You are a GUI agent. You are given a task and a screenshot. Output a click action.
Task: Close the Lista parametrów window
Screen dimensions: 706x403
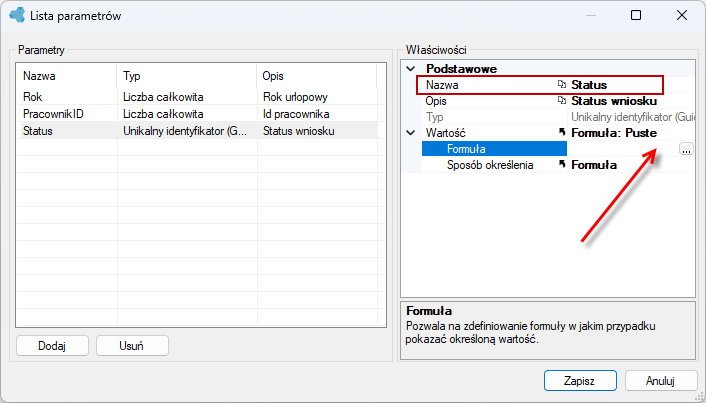[682, 15]
